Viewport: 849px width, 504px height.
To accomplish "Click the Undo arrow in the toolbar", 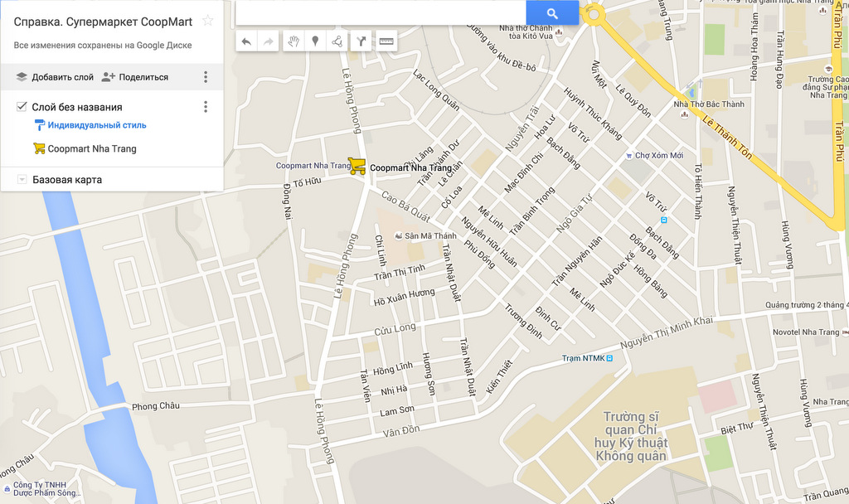I will pyautogui.click(x=246, y=41).
